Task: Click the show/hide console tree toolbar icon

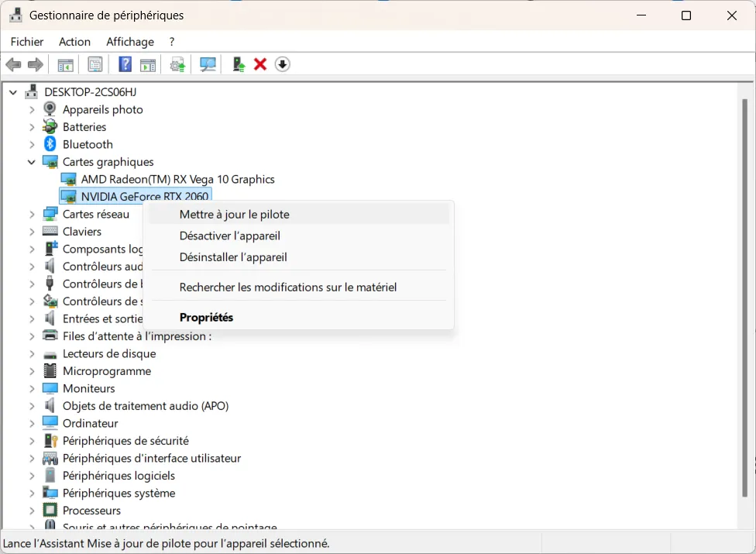Action: (x=65, y=64)
